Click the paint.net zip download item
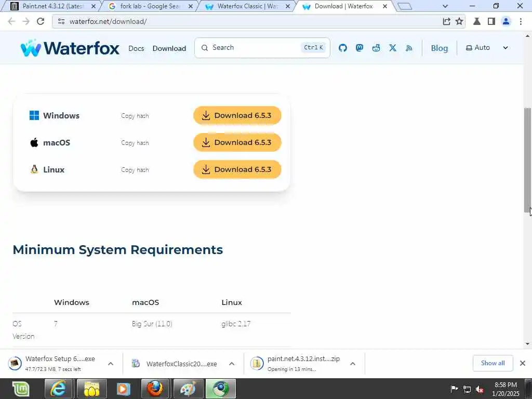This screenshot has width=532, height=399. (295, 363)
